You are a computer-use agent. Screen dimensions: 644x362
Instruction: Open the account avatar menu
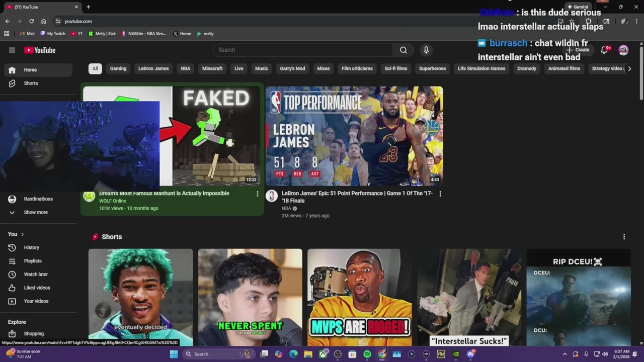(623, 50)
